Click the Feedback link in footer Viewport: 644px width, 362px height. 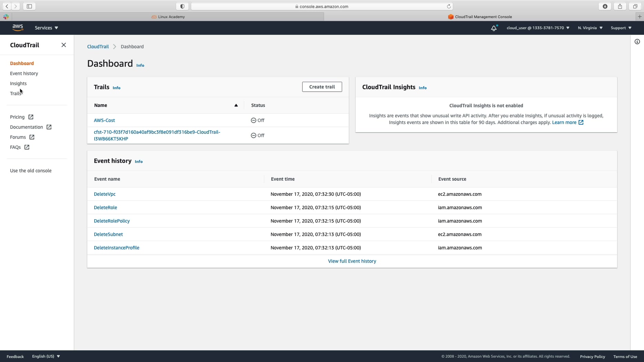click(15, 356)
